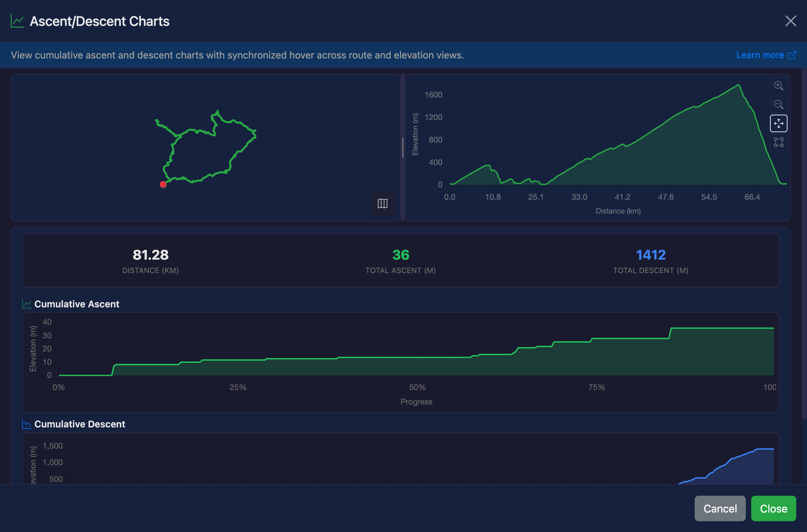Click the info banner description text
807x532 pixels.
pyautogui.click(x=237, y=55)
